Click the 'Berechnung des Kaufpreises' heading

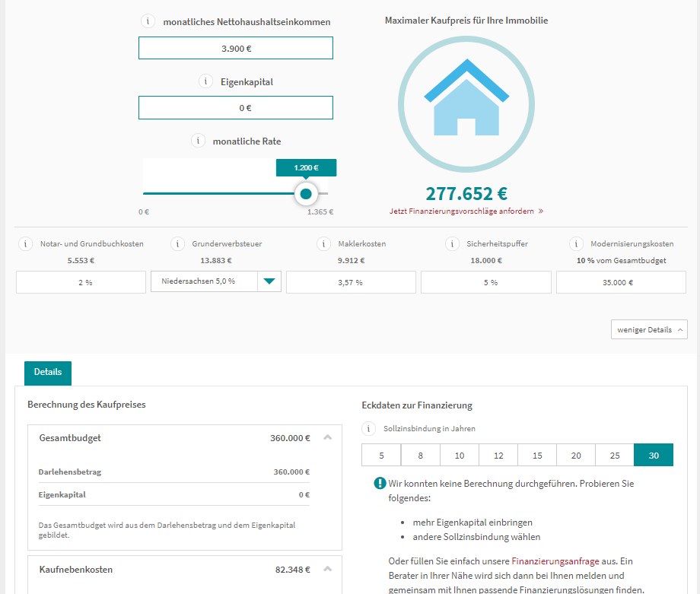[87, 405]
